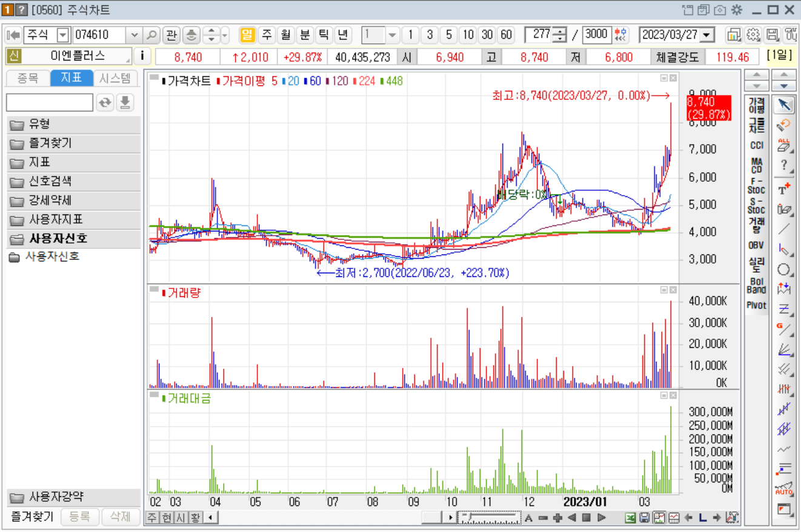The width and height of the screenshot is (801, 532).
Task: Click the indicator search input field
Action: (50, 102)
